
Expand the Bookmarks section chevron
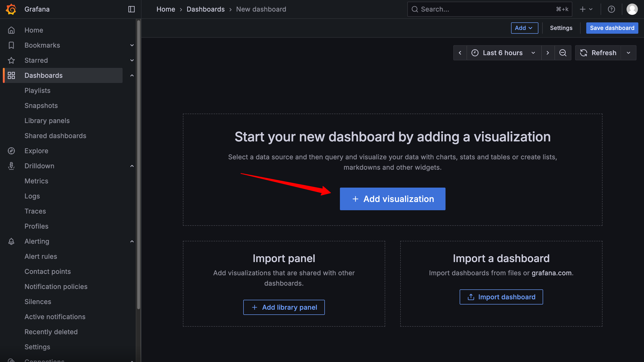(x=132, y=45)
